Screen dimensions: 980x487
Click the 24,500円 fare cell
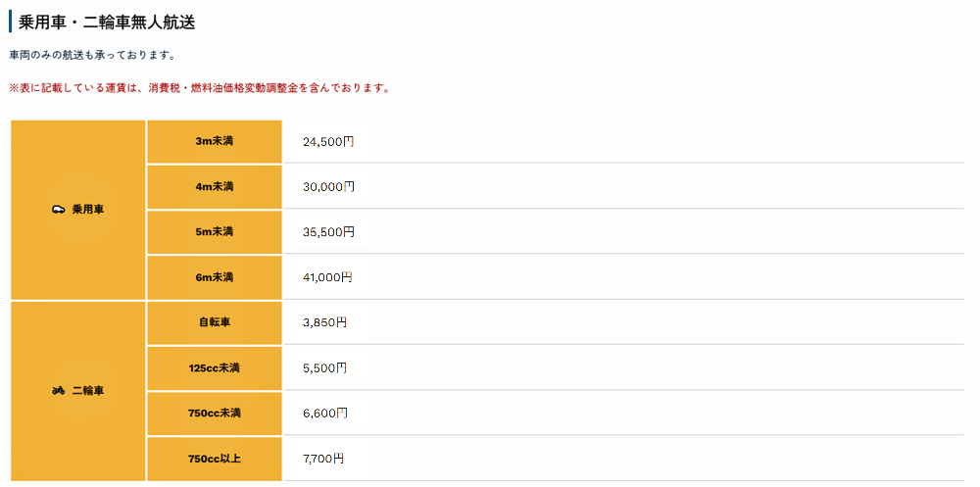328,142
